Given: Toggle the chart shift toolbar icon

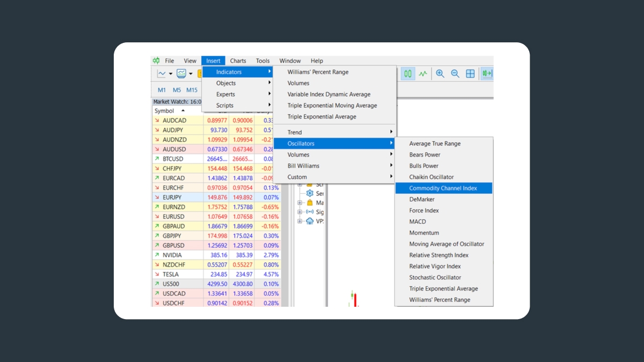Looking at the screenshot, I should click(x=487, y=74).
